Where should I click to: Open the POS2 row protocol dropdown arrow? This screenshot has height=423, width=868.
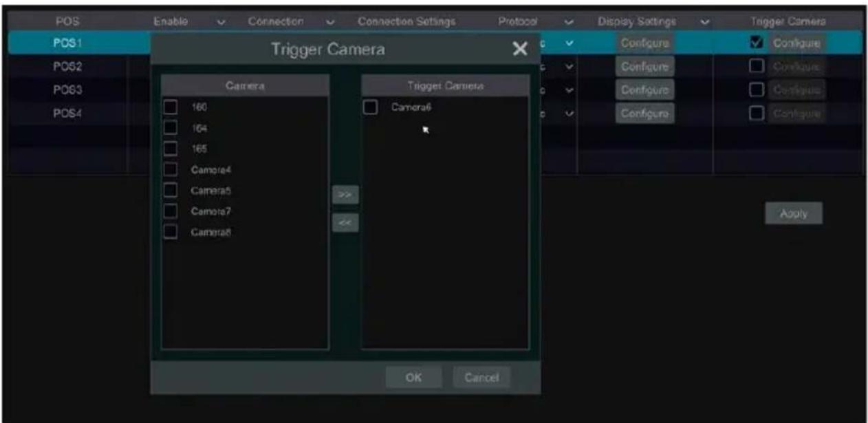point(569,67)
